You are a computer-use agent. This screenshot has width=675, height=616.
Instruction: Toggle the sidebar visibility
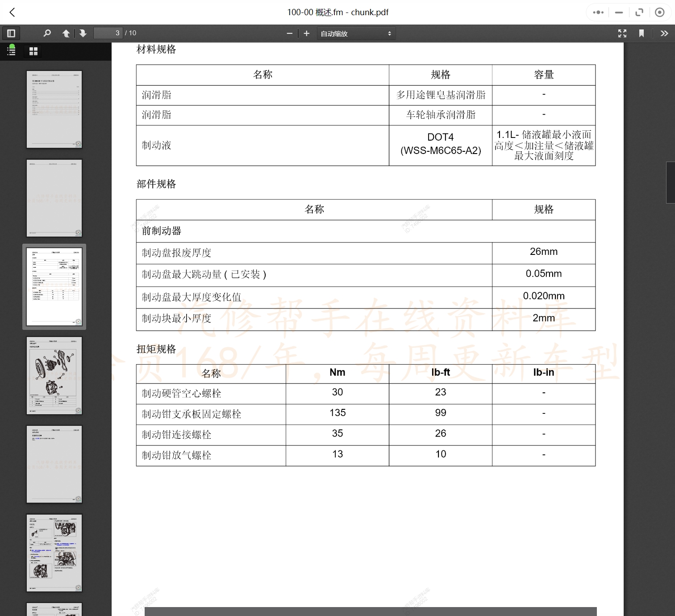(11, 33)
